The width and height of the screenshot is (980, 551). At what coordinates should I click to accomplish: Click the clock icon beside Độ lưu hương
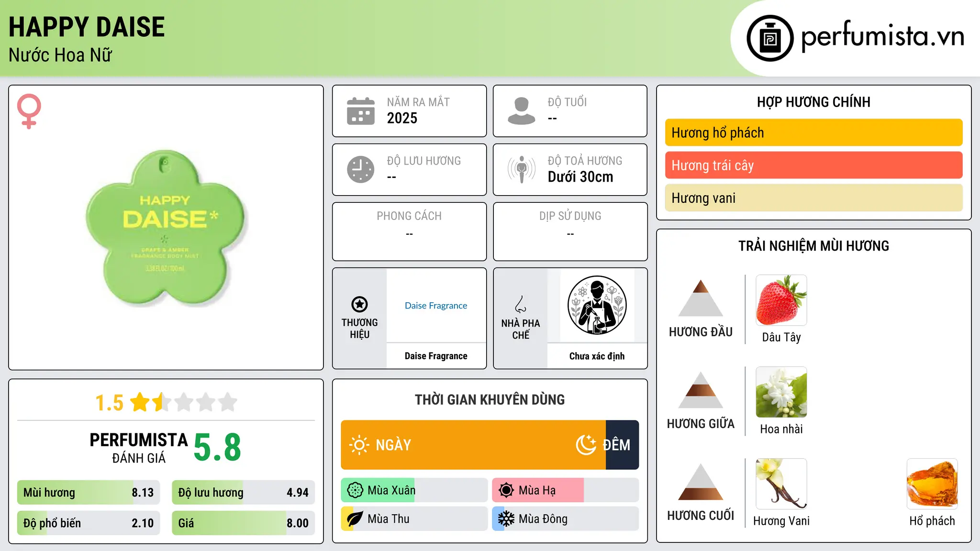[361, 169]
